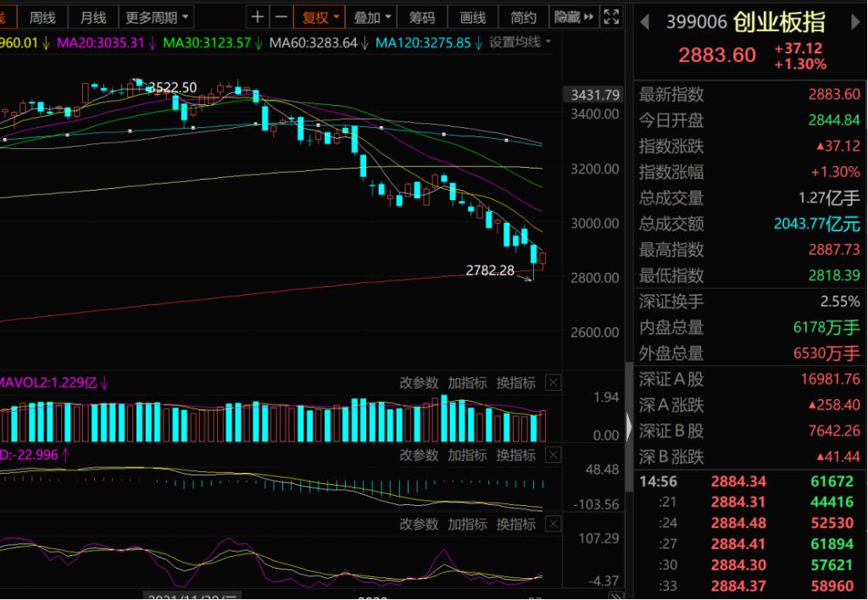The width and height of the screenshot is (868, 600).
Task: Go to previous stock with left arrow
Action: point(645,21)
